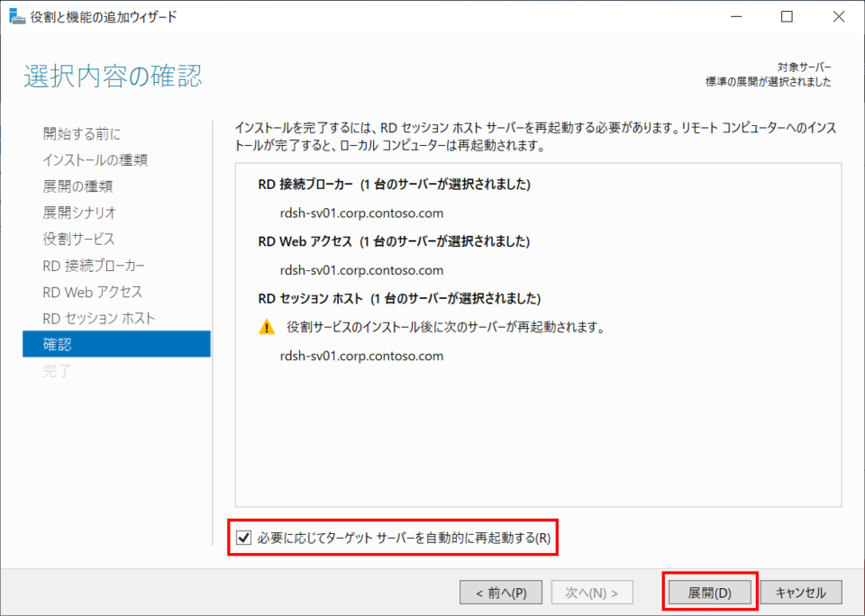Screen dimensions: 865x616
Task: Minimize the wizard window
Action: [736, 16]
